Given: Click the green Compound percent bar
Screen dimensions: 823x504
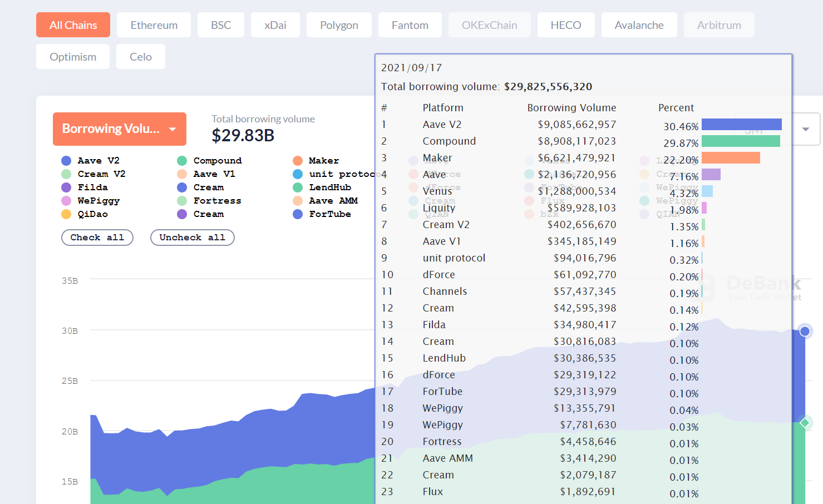Looking at the screenshot, I should click(x=741, y=141).
